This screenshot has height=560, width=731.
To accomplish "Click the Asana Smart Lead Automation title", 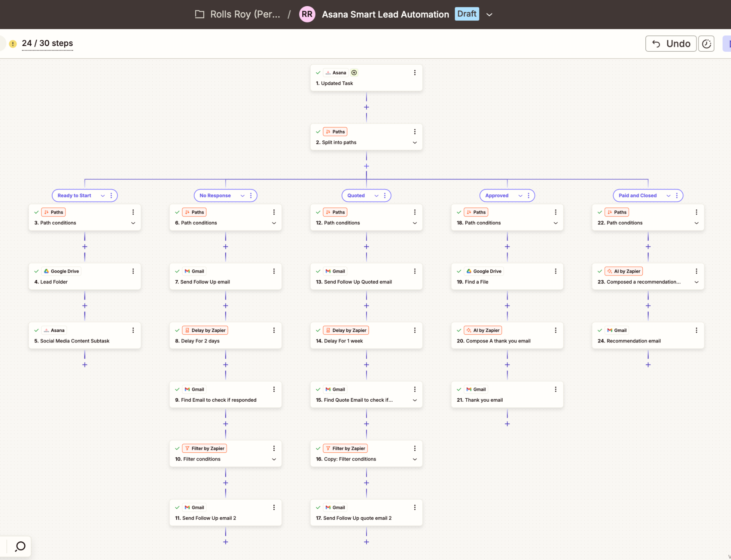I will point(385,14).
